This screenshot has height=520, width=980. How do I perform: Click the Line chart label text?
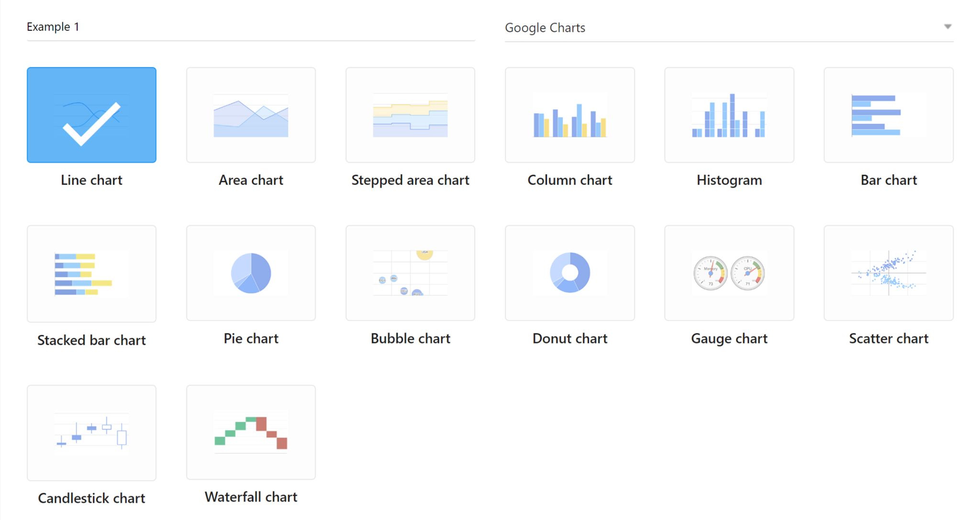tap(91, 180)
